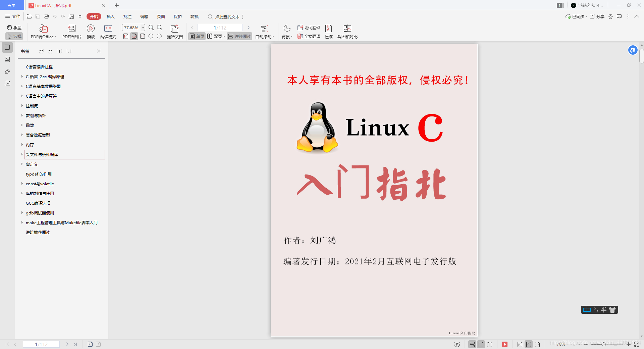Expand 控制流 bookmark node

tap(22, 106)
